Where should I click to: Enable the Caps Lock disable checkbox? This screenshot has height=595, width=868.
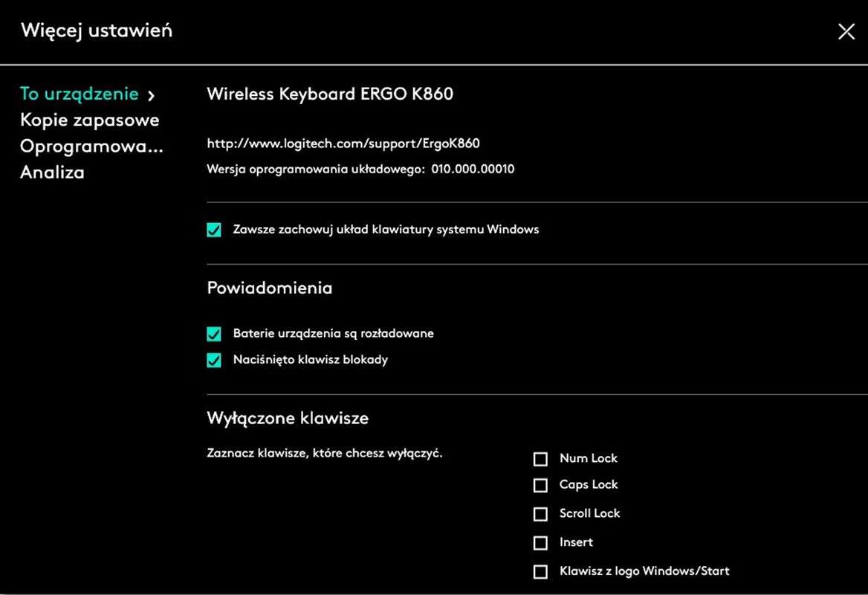540,485
